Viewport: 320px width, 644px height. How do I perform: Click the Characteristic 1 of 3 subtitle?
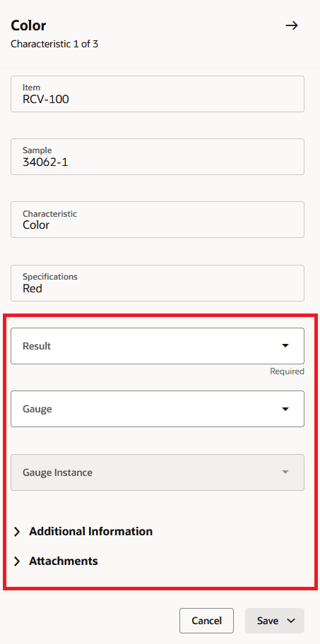(x=54, y=44)
